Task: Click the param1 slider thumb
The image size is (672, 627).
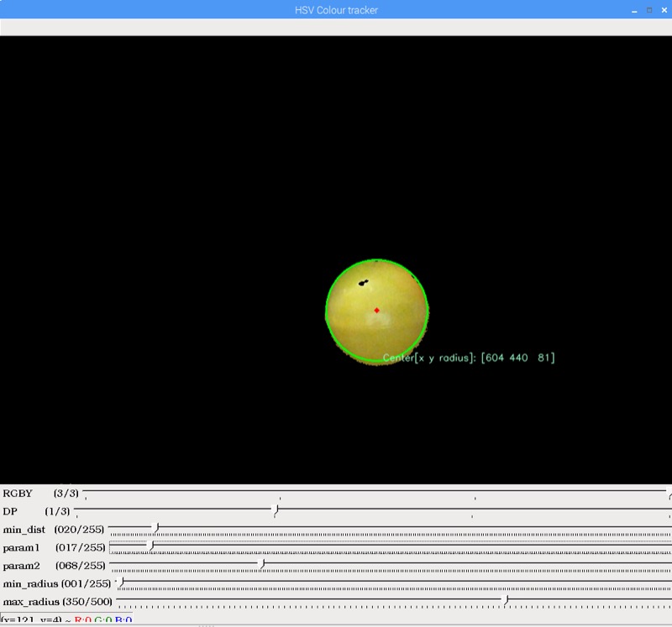Action: (150, 547)
